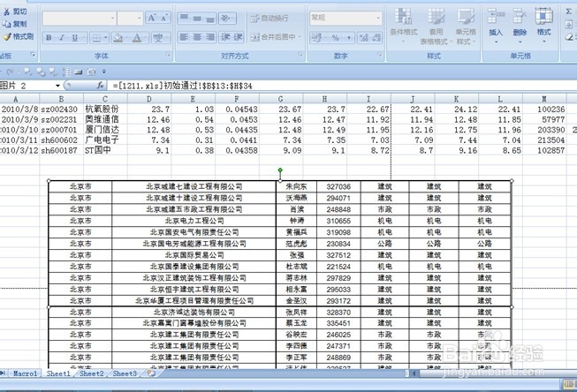The width and height of the screenshot is (577, 392).
Task: Toggle italic formatting
Action: click(x=62, y=38)
